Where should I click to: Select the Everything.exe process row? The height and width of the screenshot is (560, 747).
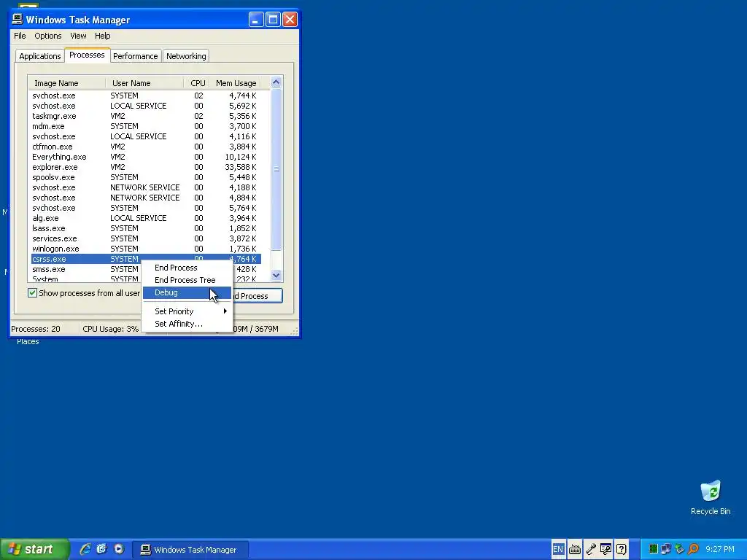[x=146, y=157]
